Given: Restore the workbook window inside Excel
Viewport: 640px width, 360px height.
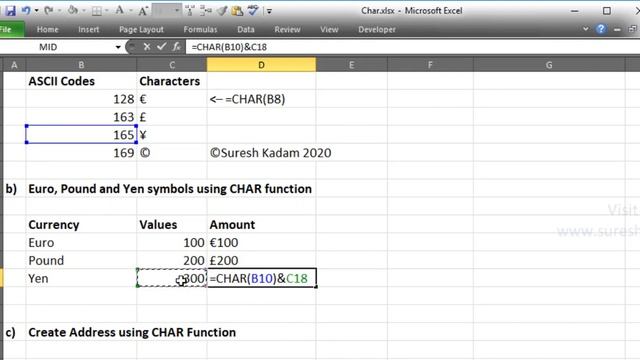Looking at the screenshot, I should point(632,29).
